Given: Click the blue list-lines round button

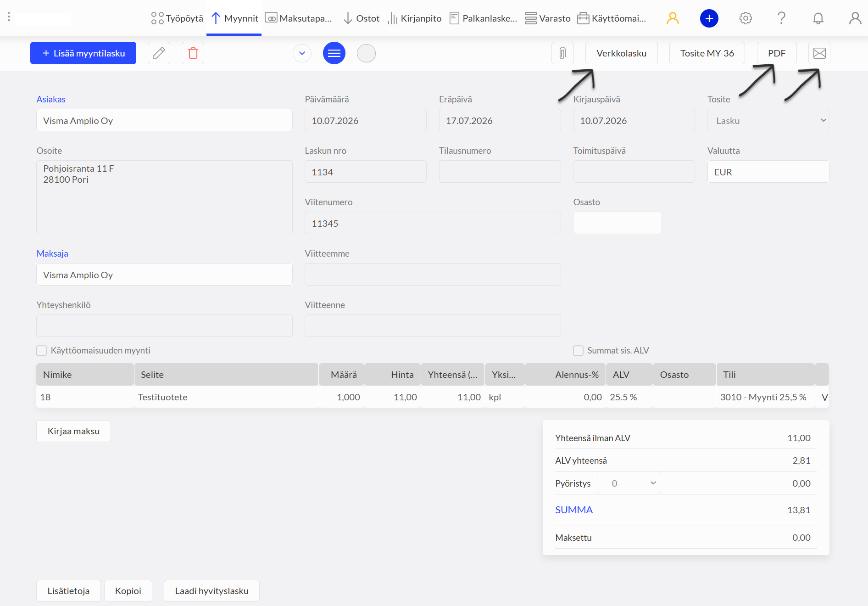Looking at the screenshot, I should click(x=334, y=53).
